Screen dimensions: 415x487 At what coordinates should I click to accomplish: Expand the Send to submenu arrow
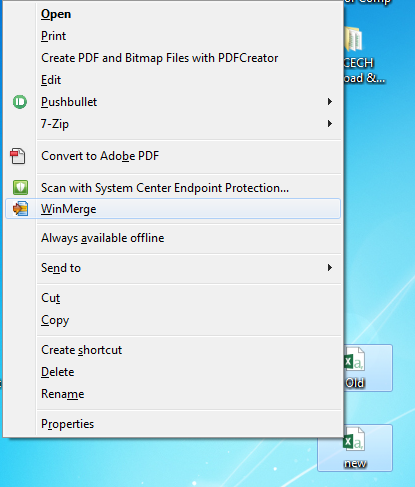pyautogui.click(x=330, y=268)
